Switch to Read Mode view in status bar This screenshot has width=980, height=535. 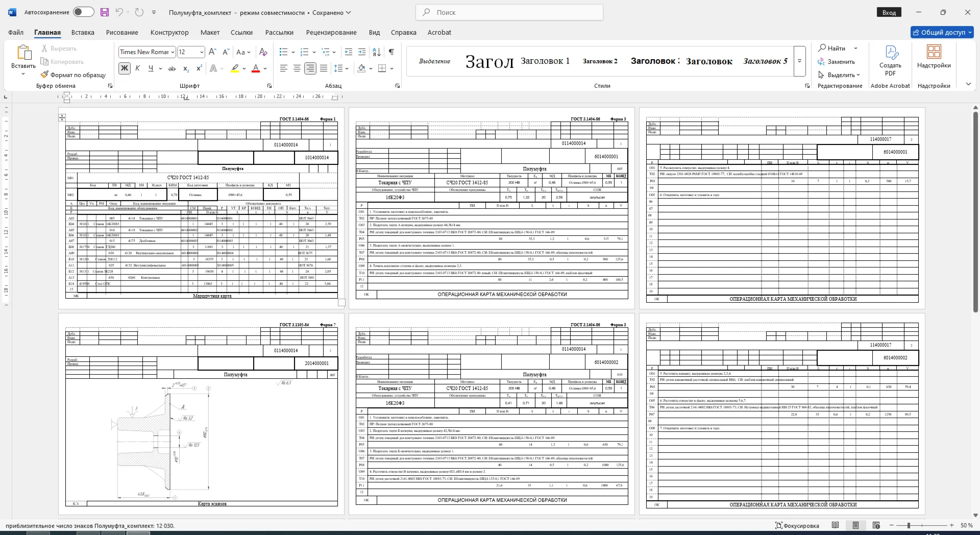(835, 525)
